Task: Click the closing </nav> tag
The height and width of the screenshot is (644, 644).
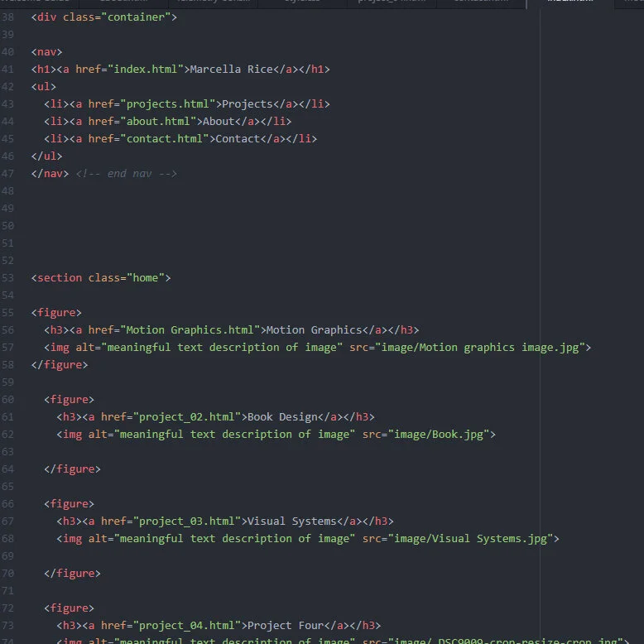Action: [x=50, y=174]
